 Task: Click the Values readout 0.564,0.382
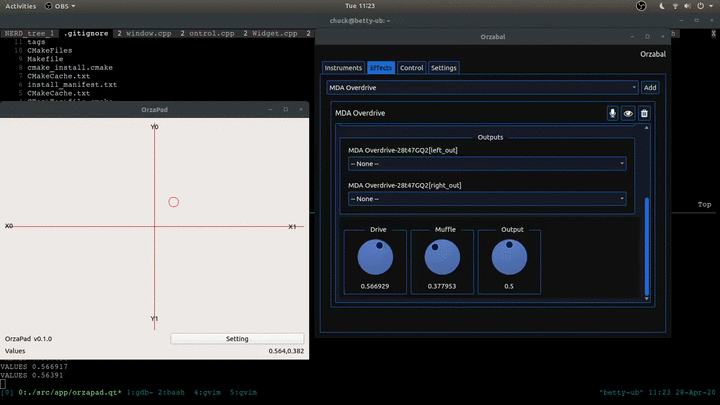coord(286,351)
